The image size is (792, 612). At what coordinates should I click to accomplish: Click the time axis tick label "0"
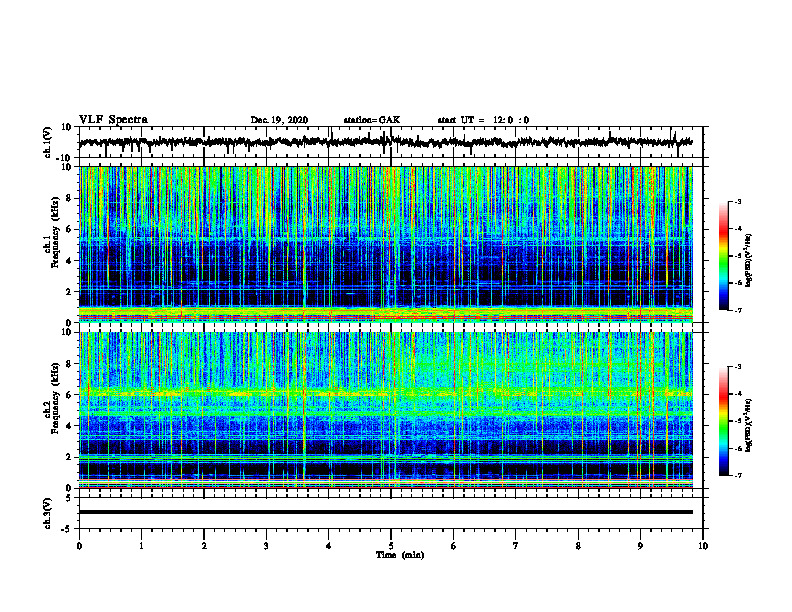click(x=79, y=546)
